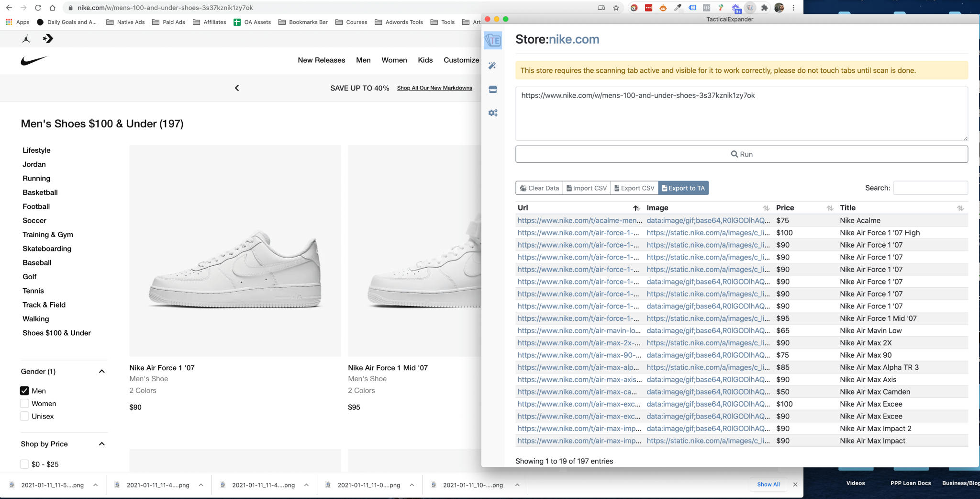Collapse the Gender filter section
The height and width of the screenshot is (499, 980).
click(x=101, y=372)
